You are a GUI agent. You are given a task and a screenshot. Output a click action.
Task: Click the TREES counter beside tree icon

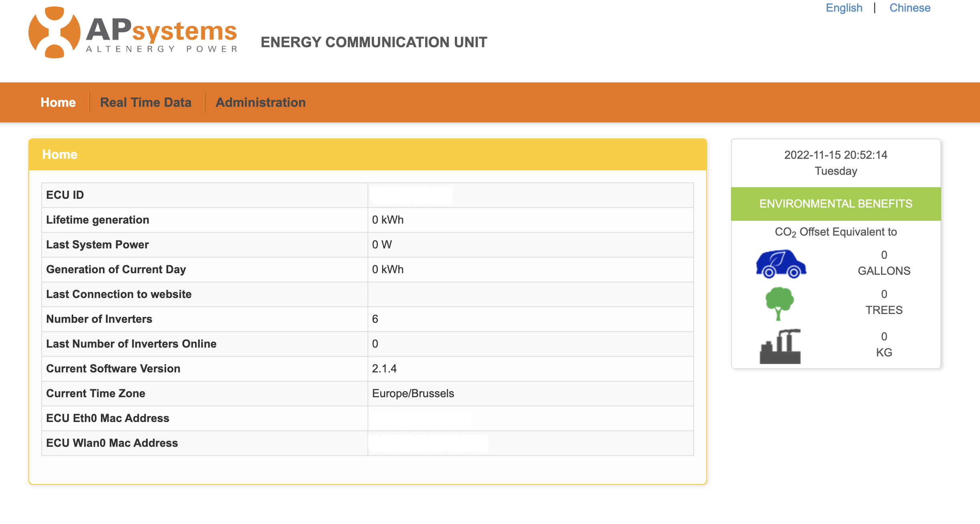tap(884, 302)
